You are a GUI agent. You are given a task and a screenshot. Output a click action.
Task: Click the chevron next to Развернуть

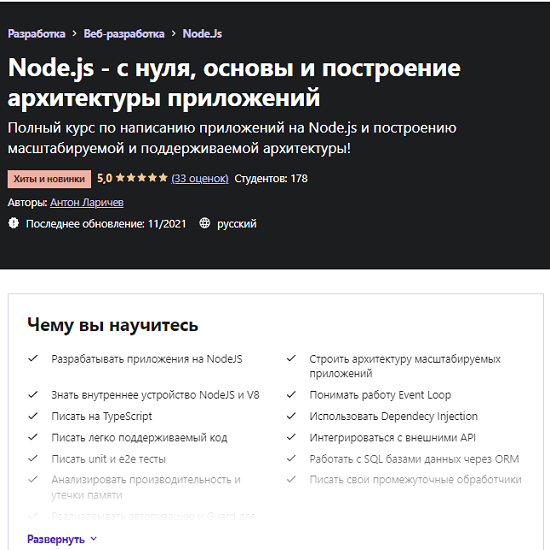click(x=93, y=539)
